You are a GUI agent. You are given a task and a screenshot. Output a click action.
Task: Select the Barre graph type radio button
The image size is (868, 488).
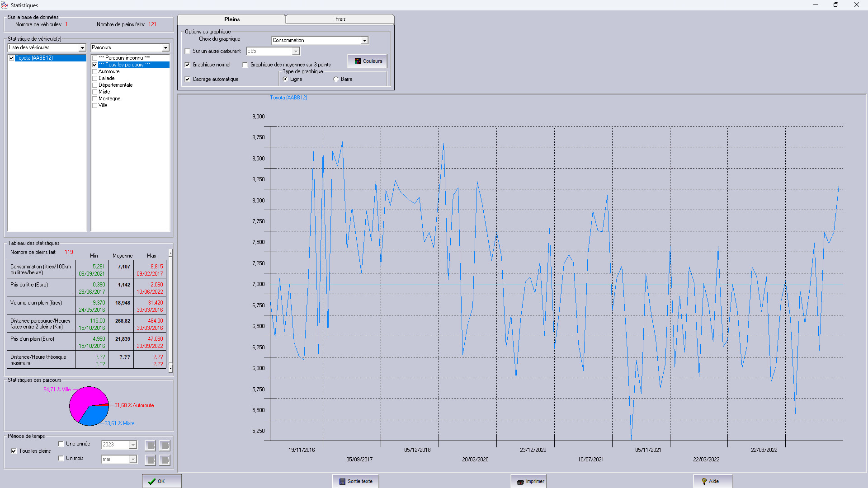click(x=336, y=80)
